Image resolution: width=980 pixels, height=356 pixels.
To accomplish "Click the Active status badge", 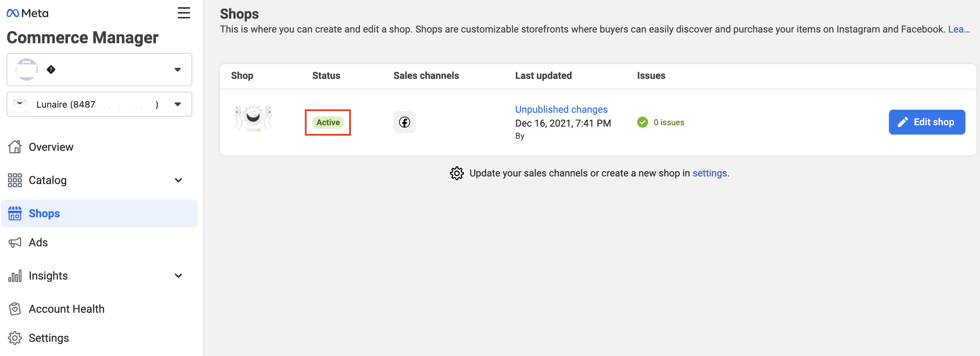I will [x=328, y=122].
